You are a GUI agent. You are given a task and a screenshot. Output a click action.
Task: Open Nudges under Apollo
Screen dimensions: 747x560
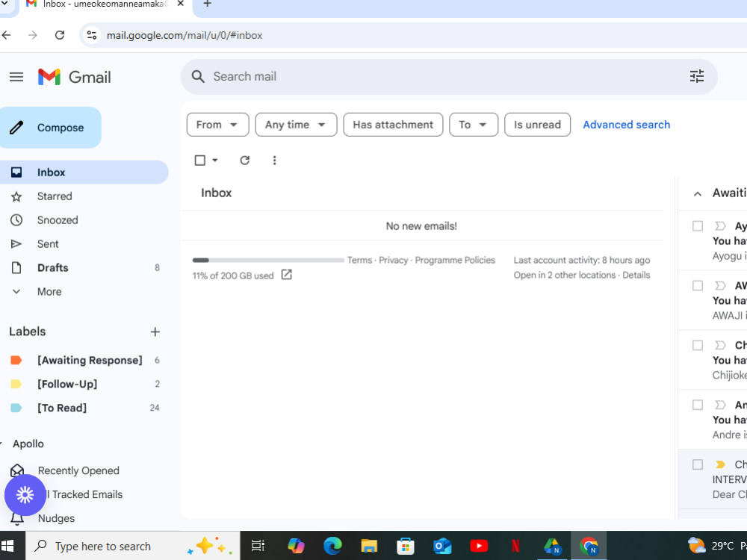click(x=56, y=518)
